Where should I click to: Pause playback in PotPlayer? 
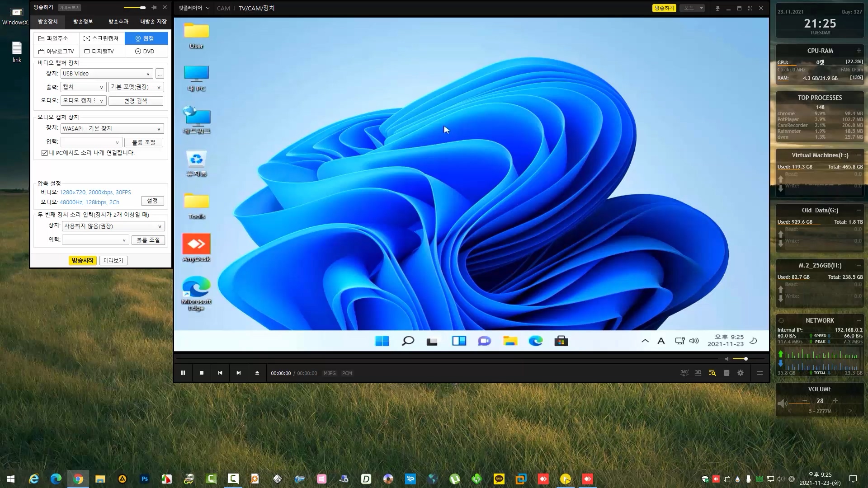(183, 373)
